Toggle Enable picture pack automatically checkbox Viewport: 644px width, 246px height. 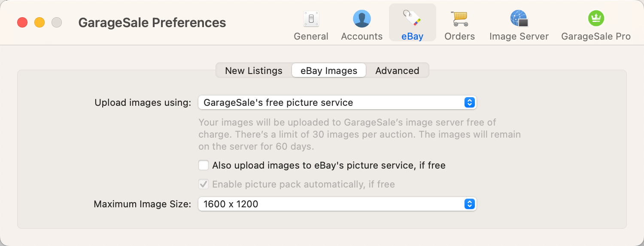204,184
